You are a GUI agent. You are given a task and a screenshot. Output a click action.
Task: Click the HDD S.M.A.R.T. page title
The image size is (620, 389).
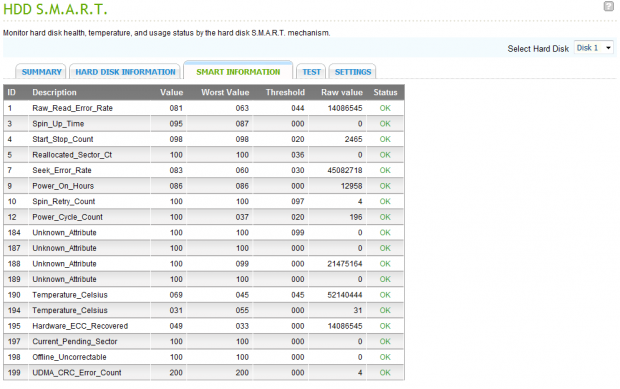[x=55, y=9]
